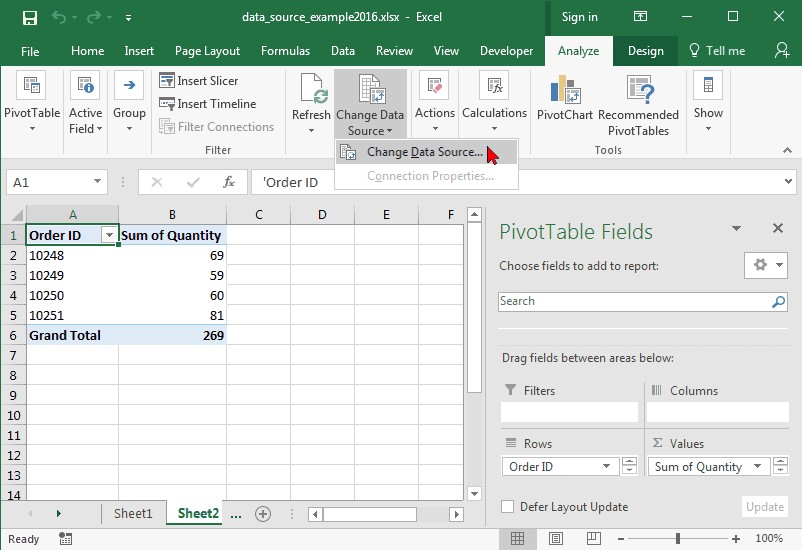Open the Group dropdown

pyautogui.click(x=129, y=102)
